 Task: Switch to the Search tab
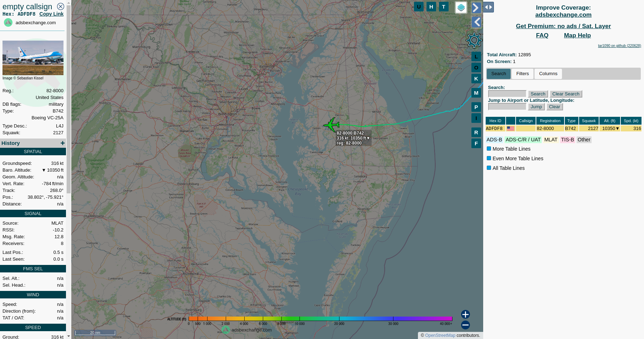coord(499,74)
